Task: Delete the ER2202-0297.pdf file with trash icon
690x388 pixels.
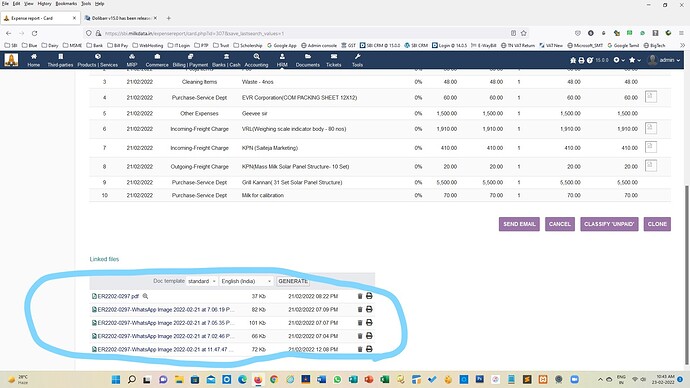Action: point(360,296)
